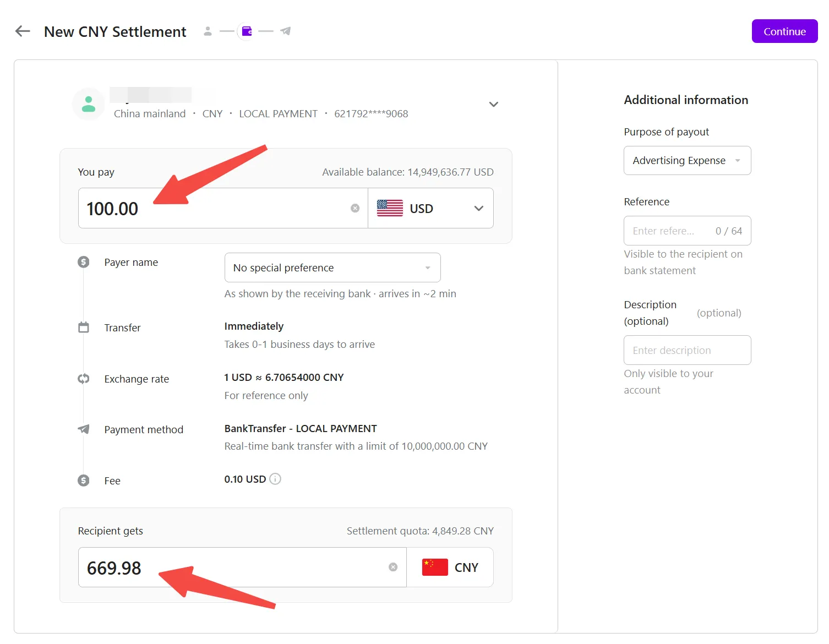This screenshot has width=829, height=644.
Task: Click the BankTransfer - LOCAL PAYMENT text
Action: (301, 428)
